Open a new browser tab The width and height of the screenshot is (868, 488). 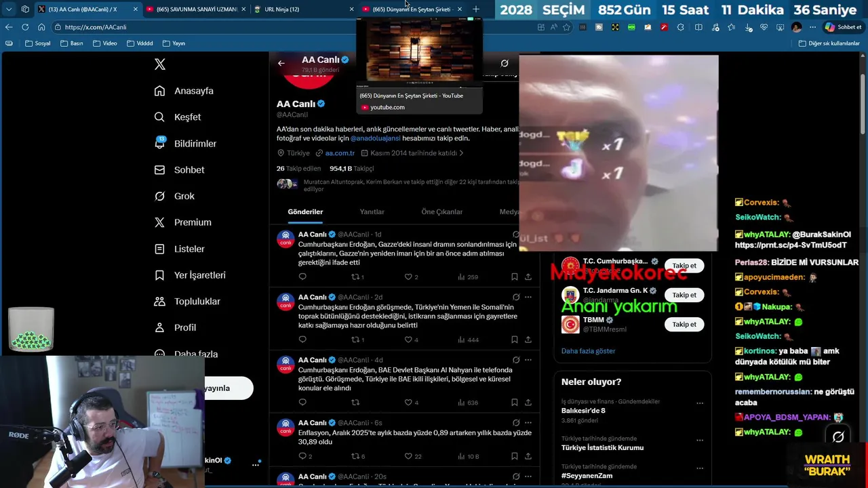476,9
